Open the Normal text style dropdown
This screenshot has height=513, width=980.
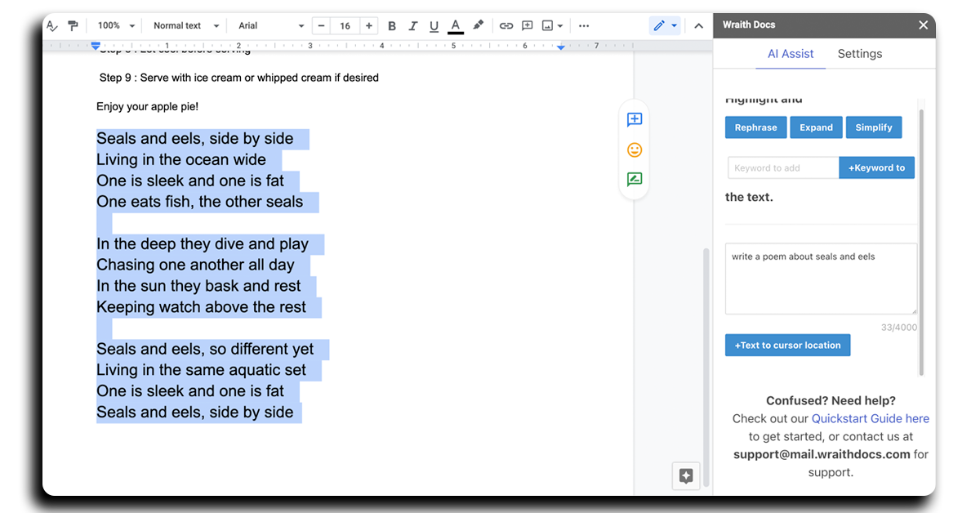(185, 26)
